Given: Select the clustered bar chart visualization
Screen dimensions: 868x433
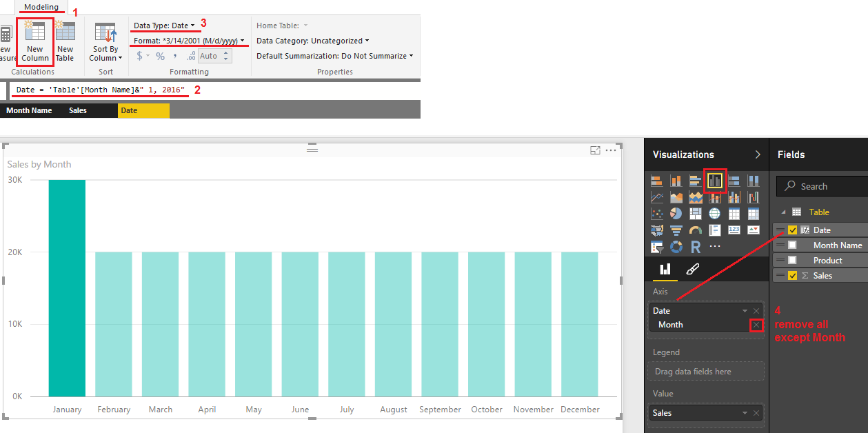Looking at the screenshot, I should tap(696, 181).
